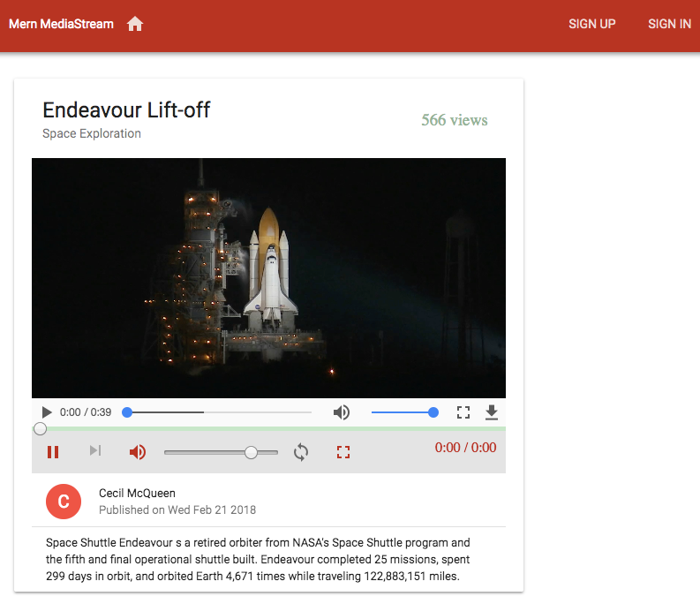This screenshot has height=604, width=700.
Task: Click the native video progress bar
Action: [x=219, y=412]
